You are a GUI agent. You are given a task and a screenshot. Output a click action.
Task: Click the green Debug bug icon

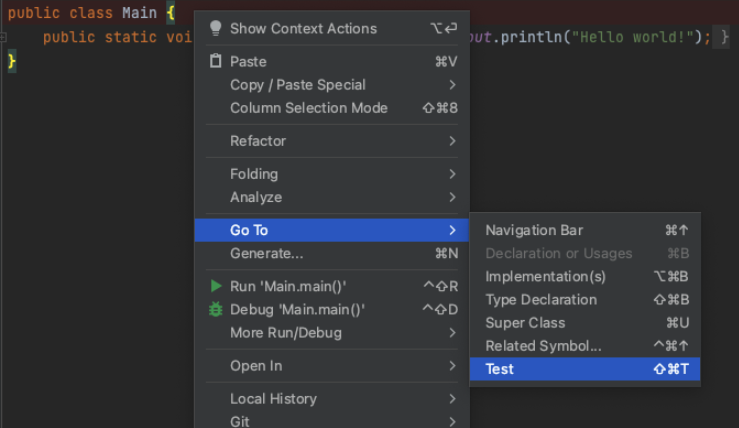215,310
